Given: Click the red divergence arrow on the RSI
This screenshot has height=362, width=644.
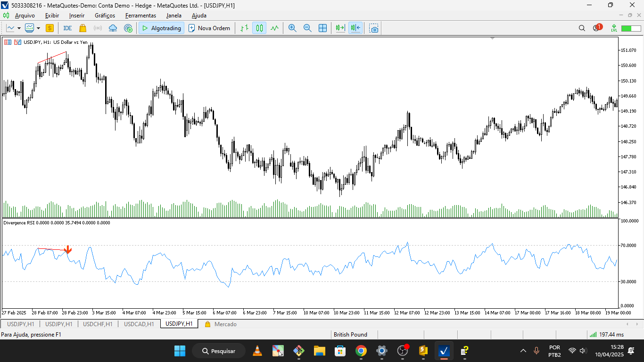Looking at the screenshot, I should coord(68,249).
